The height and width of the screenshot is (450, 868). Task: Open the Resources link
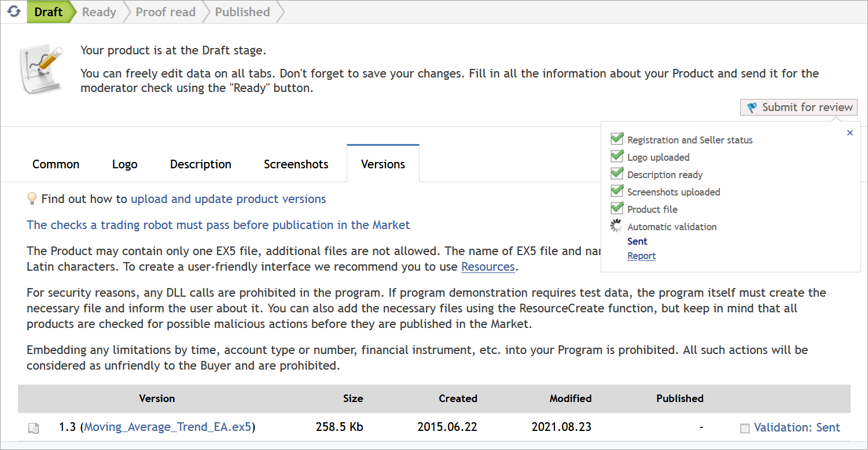[x=488, y=267]
